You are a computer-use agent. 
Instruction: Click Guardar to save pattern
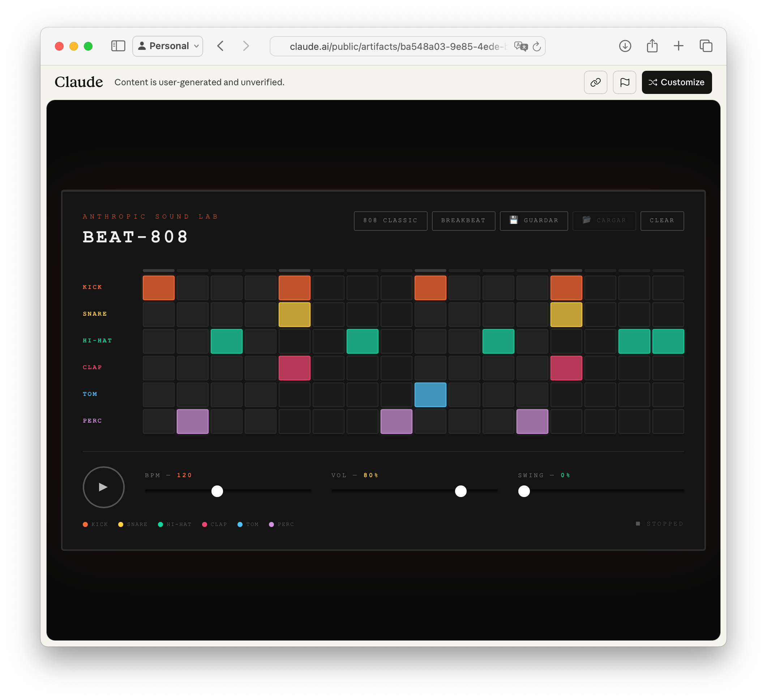click(534, 221)
